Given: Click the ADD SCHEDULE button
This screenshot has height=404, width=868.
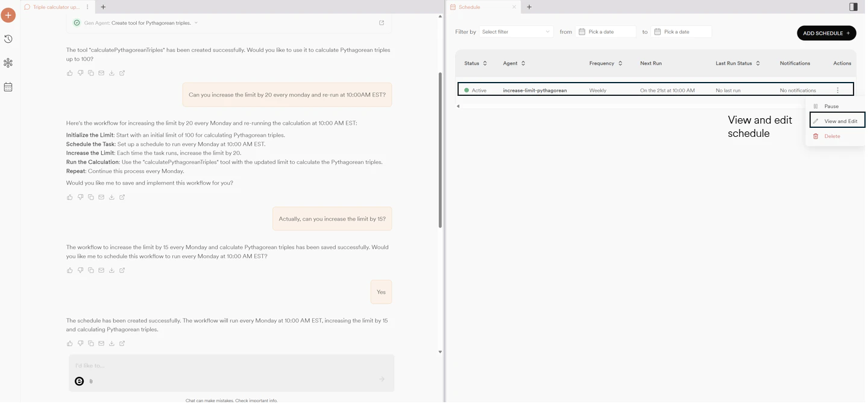Looking at the screenshot, I should pyautogui.click(x=826, y=33).
